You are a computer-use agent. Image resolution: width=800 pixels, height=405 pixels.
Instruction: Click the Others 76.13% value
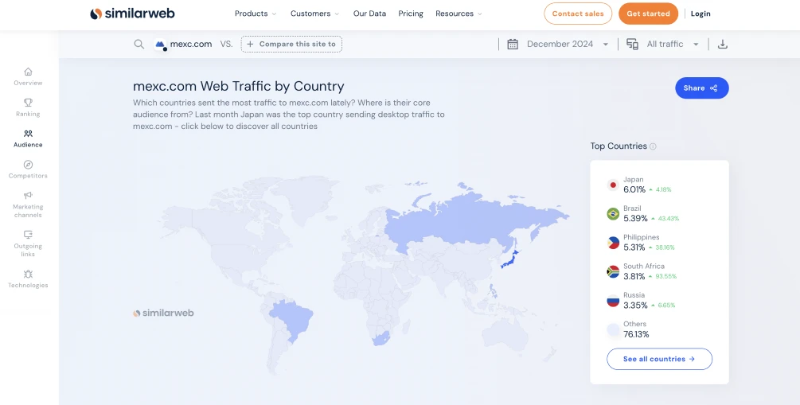point(636,335)
